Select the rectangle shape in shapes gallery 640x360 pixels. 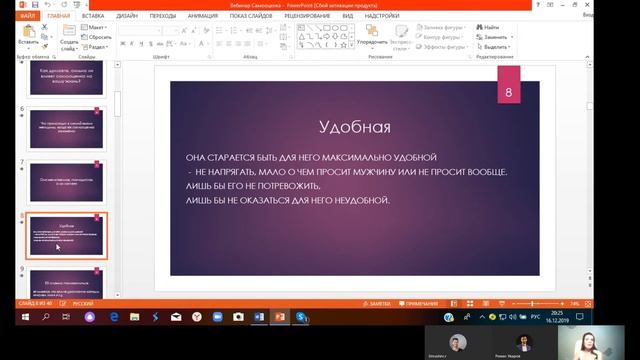(327, 28)
